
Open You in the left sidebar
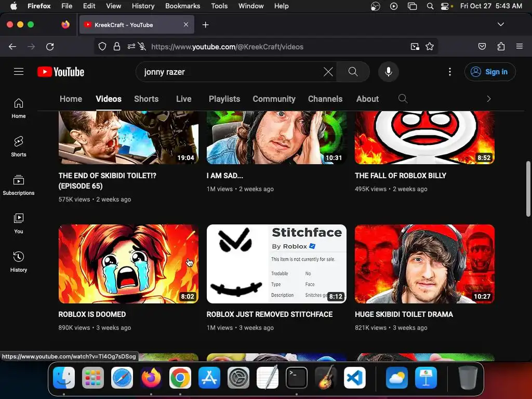pos(19,223)
